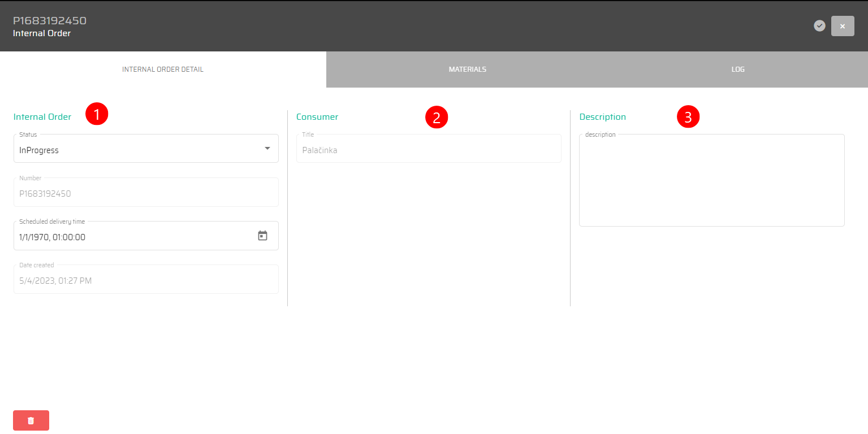The height and width of the screenshot is (434, 868).
Task: Switch to the Materials tab
Action: (467, 70)
